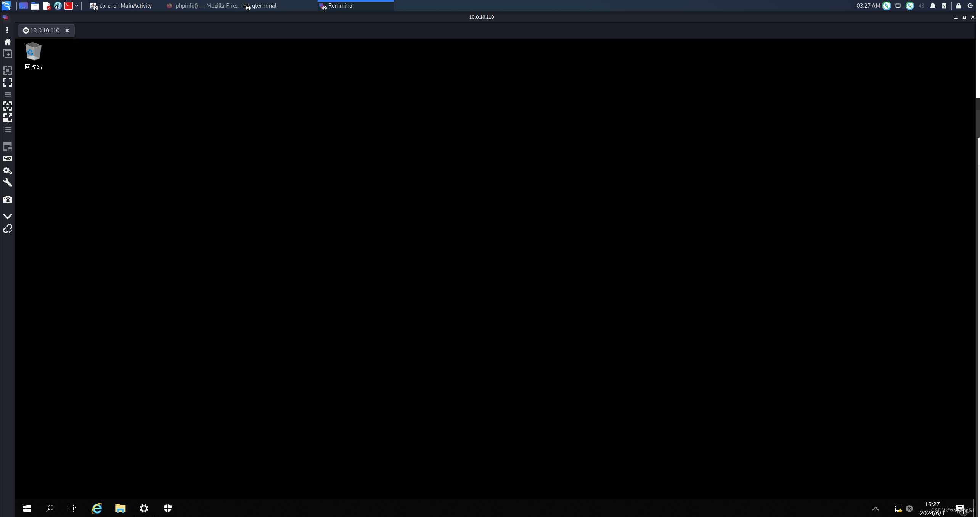Toggle scaled mode icon in sidebar
Image resolution: width=980 pixels, height=517 pixels.
(x=7, y=118)
